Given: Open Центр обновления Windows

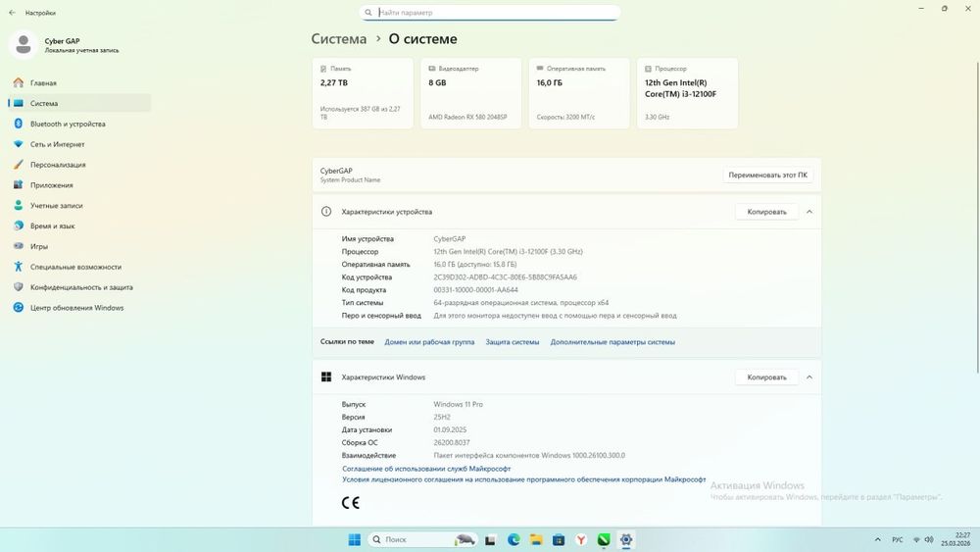Looking at the screenshot, I should pyautogui.click(x=79, y=308).
